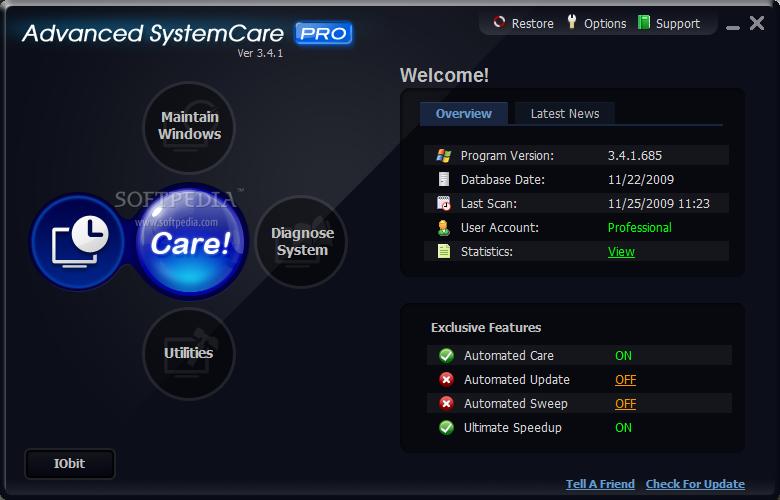Switch to the Latest News tab
780x500 pixels.
pos(564,113)
